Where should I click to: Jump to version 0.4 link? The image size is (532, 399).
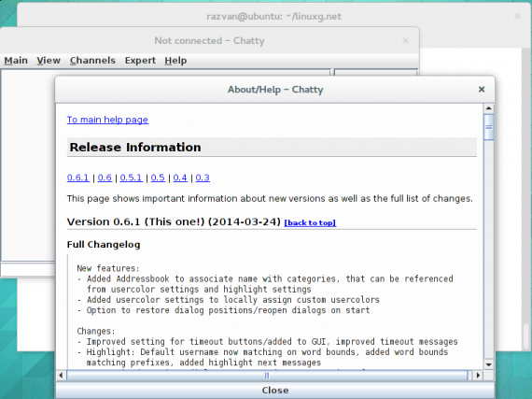(x=180, y=178)
